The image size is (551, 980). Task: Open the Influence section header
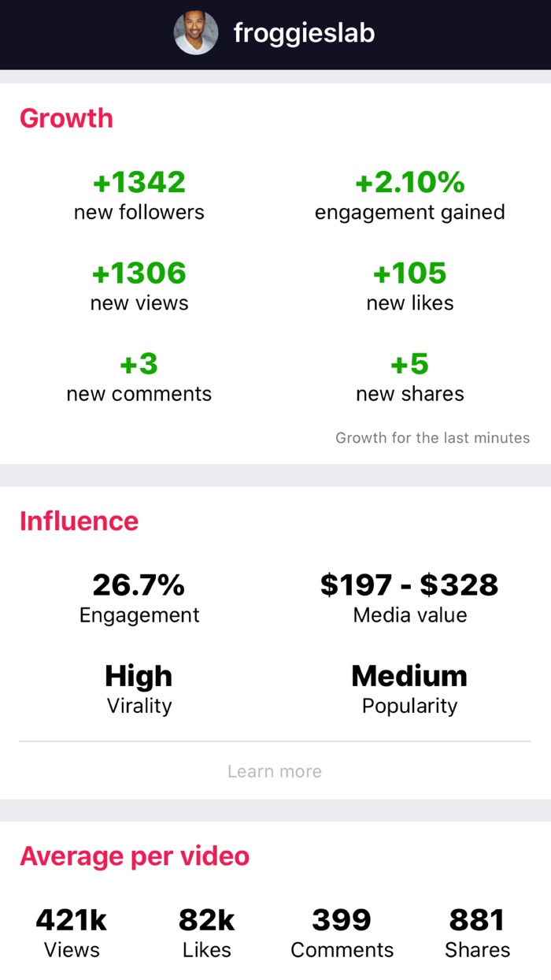click(x=79, y=521)
